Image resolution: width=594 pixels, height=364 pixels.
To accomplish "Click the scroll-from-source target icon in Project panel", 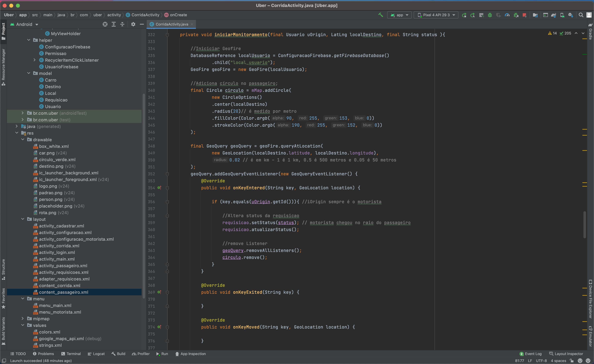I will [x=105, y=24].
